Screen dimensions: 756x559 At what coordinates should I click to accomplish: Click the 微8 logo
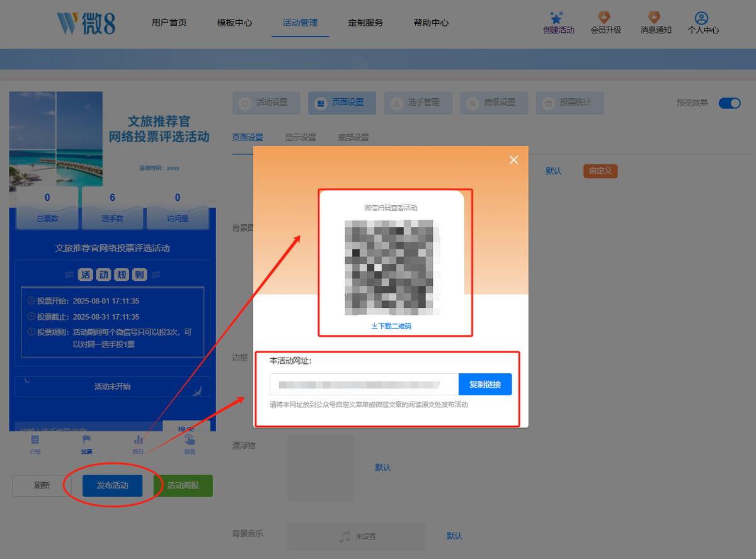[86, 23]
